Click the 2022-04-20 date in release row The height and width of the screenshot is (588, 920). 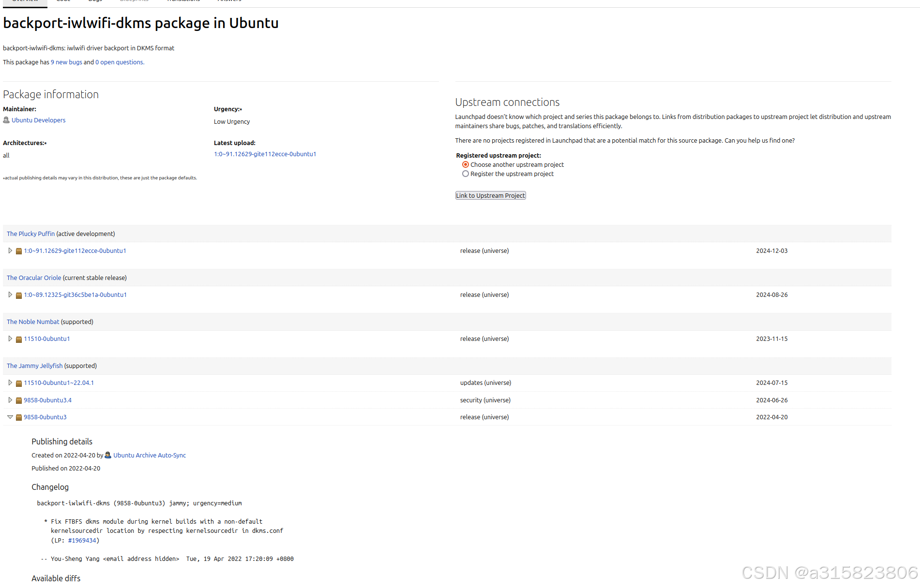(771, 417)
